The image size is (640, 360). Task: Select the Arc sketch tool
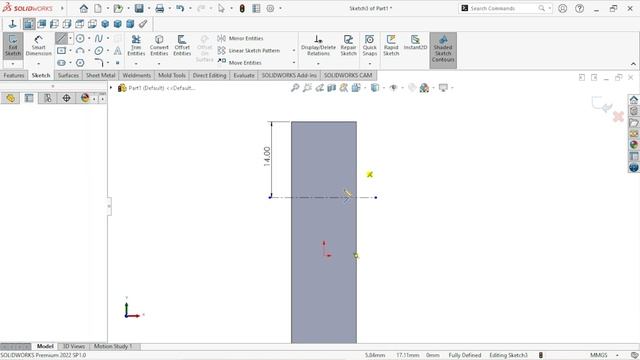[x=80, y=51]
